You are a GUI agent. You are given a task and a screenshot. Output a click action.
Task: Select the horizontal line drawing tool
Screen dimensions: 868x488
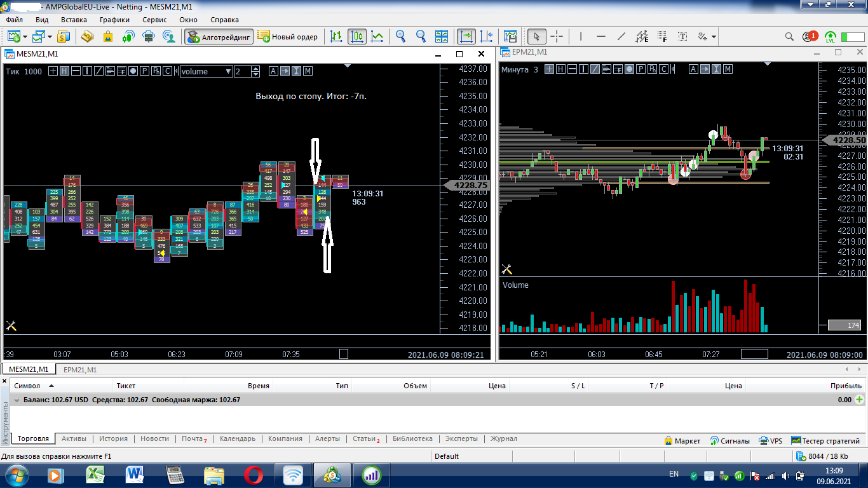pyautogui.click(x=601, y=36)
